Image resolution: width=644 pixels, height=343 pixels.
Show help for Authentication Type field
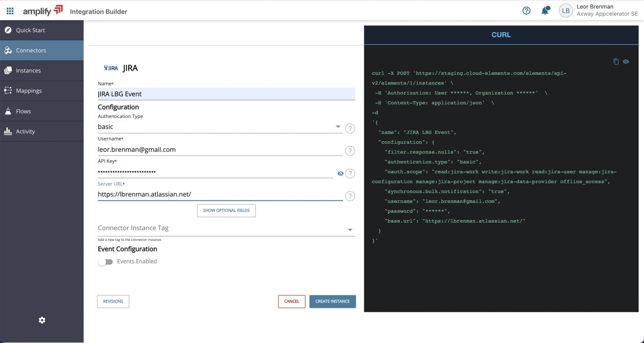(x=350, y=128)
